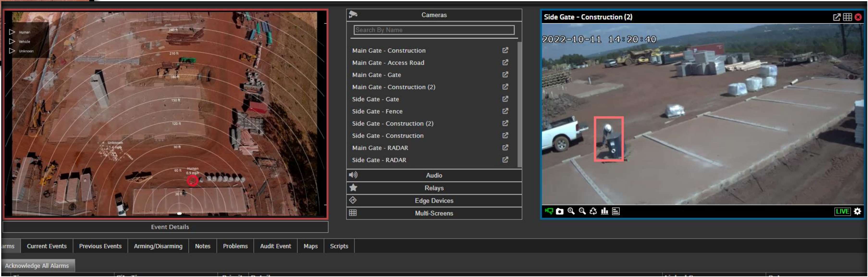
Task: Click the Multi-Screens grid icon
Action: click(353, 213)
